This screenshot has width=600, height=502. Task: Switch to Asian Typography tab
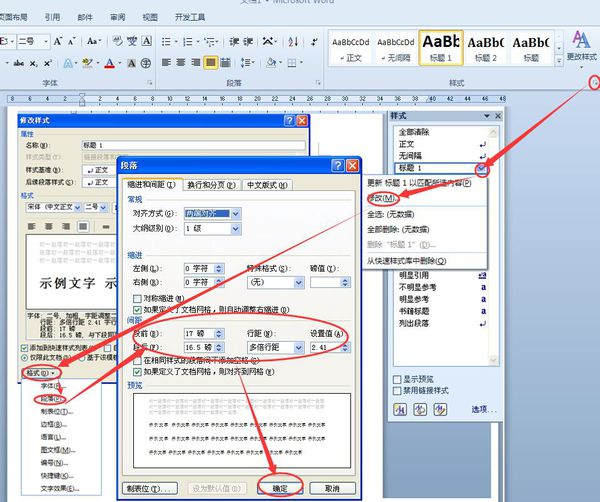pos(267,185)
